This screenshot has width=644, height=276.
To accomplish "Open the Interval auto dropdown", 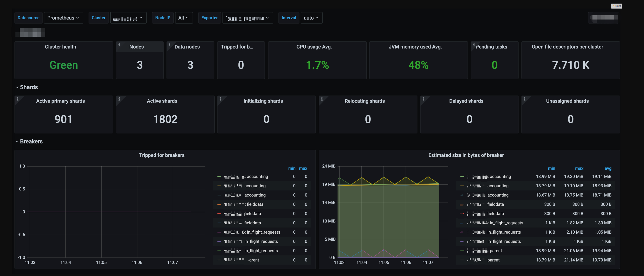I will (x=311, y=18).
